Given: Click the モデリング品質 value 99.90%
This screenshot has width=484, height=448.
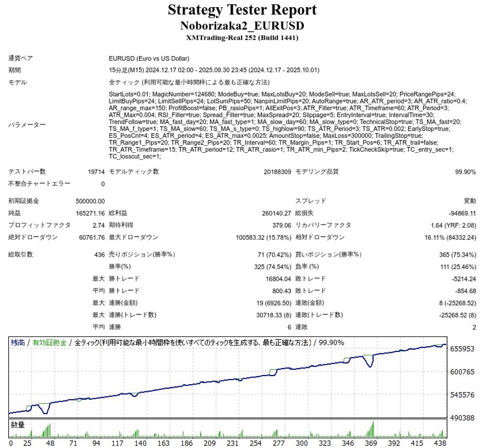Looking at the screenshot, I should 465,172.
